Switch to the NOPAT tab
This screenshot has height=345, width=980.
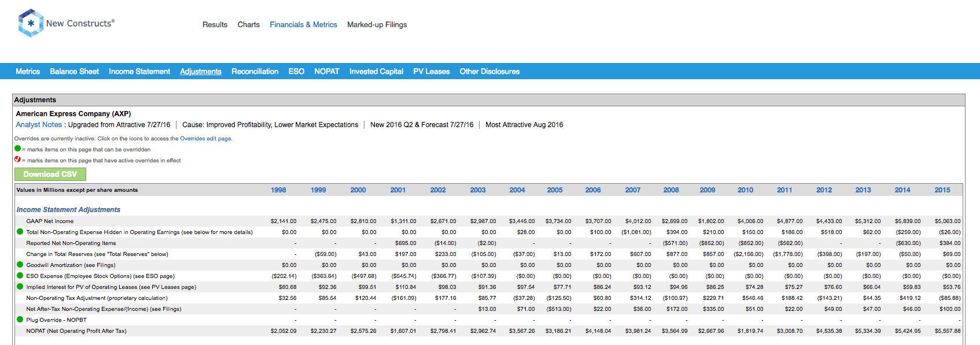point(327,71)
